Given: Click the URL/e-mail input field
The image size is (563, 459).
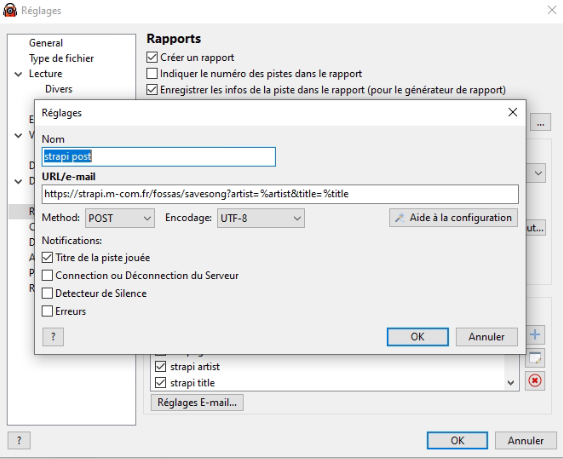Looking at the screenshot, I should coord(280,194).
